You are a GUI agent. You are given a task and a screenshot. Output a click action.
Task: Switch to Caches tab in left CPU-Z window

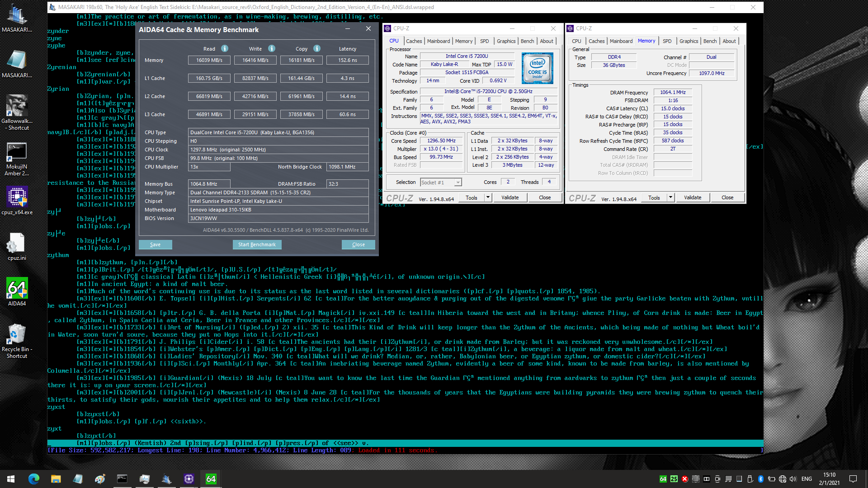click(414, 41)
